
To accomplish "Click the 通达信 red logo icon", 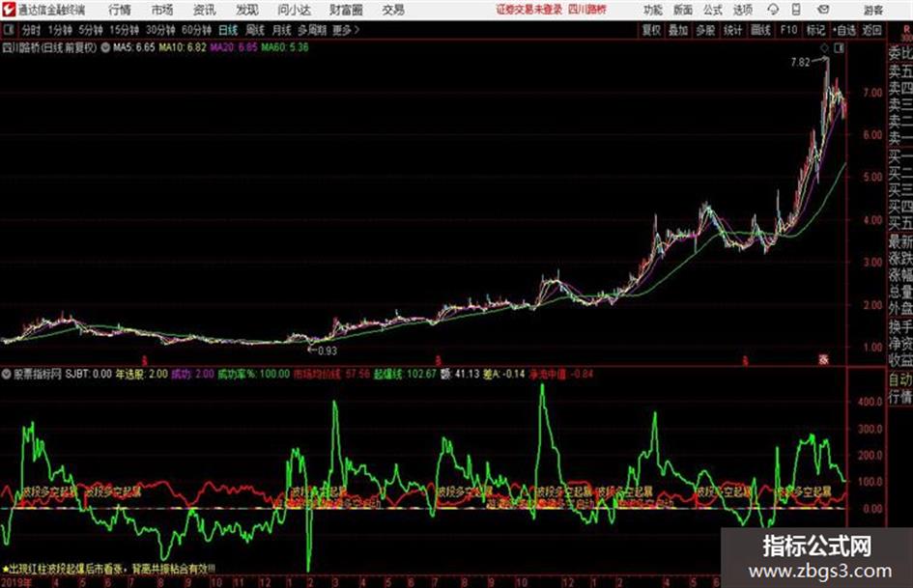I will pos(8,10).
